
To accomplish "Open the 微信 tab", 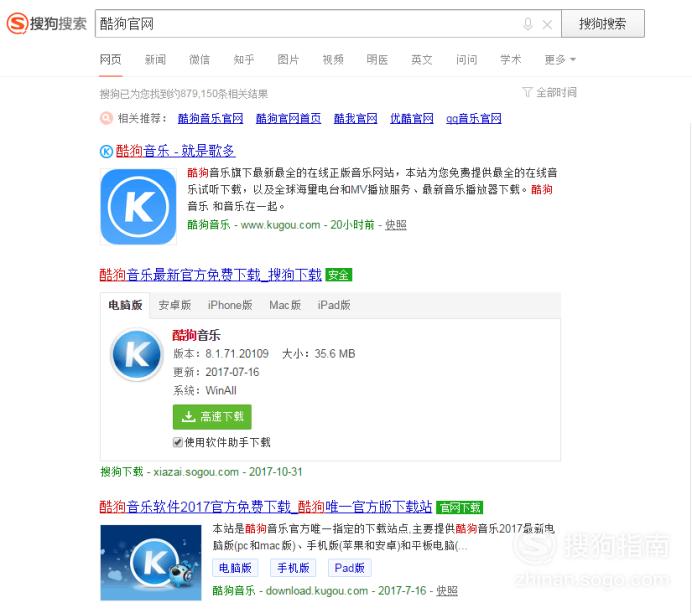I will click(199, 59).
